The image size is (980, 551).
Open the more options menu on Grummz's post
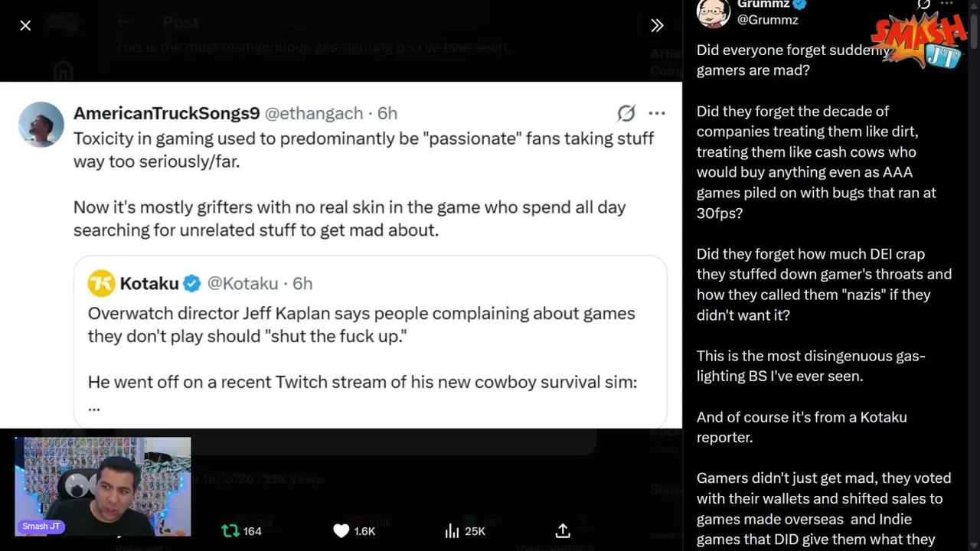click(x=948, y=5)
